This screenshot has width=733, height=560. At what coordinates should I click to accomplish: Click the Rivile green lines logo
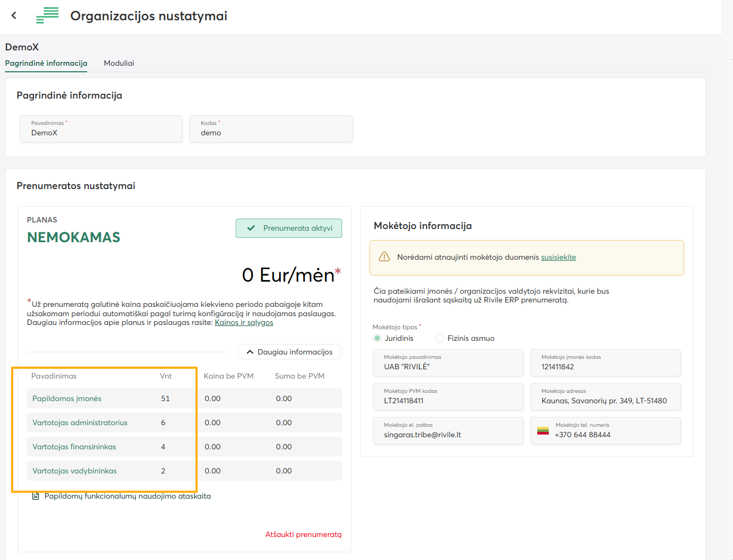pyautogui.click(x=47, y=15)
